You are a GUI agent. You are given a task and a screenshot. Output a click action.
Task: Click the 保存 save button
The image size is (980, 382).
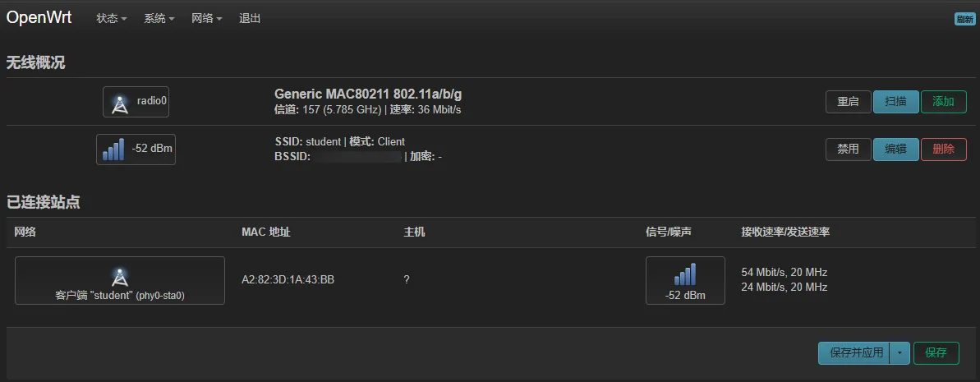pos(936,353)
